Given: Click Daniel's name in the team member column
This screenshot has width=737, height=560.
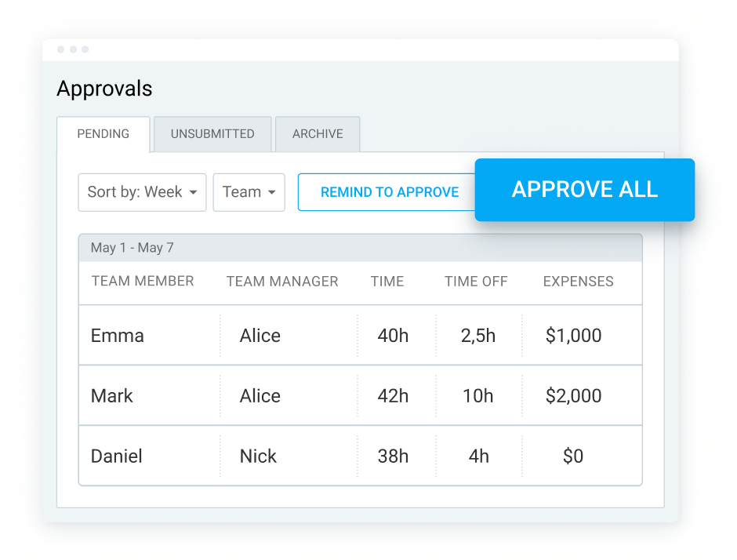Looking at the screenshot, I should [x=116, y=456].
